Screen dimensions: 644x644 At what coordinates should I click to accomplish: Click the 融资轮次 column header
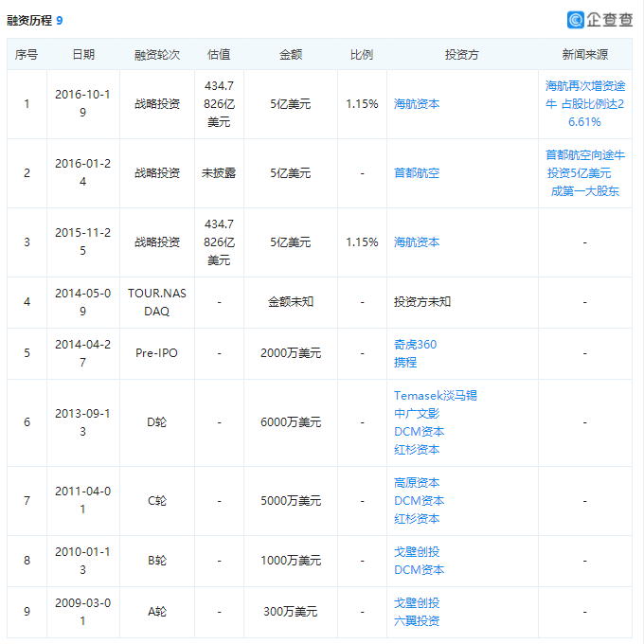[x=157, y=55]
